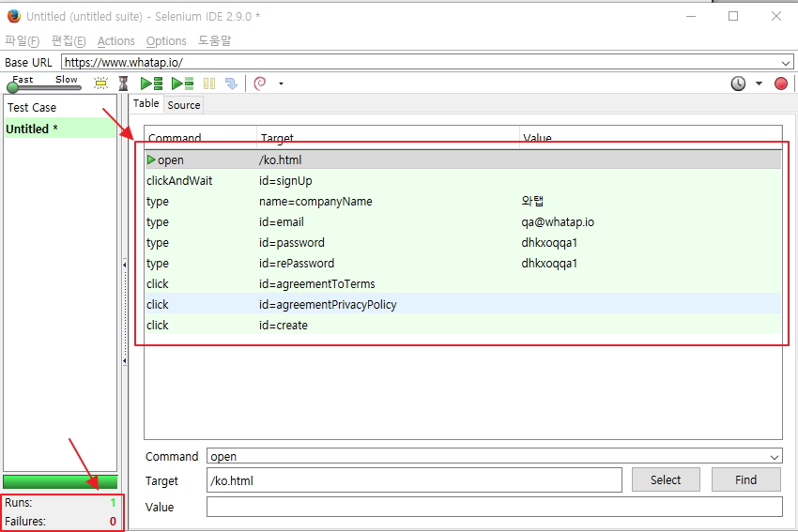The image size is (798, 532).
Task: Play the entire test suite
Action: 152,84
